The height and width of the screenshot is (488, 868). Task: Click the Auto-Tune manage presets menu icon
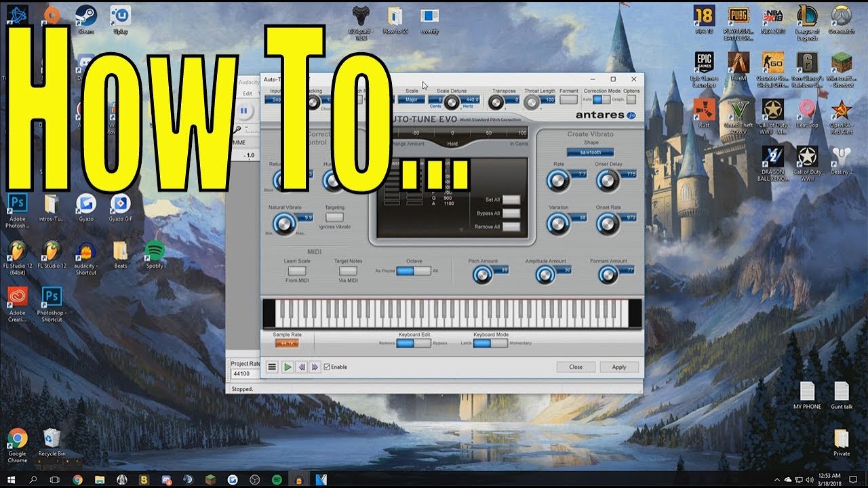coord(272,367)
